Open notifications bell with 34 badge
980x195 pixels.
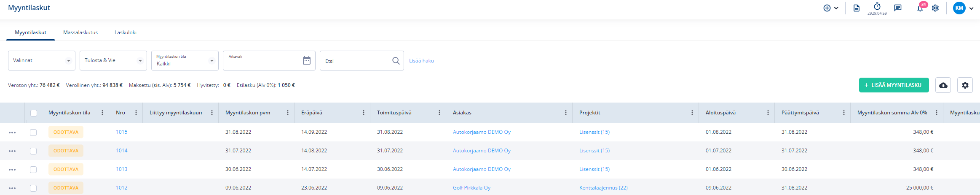click(x=921, y=8)
